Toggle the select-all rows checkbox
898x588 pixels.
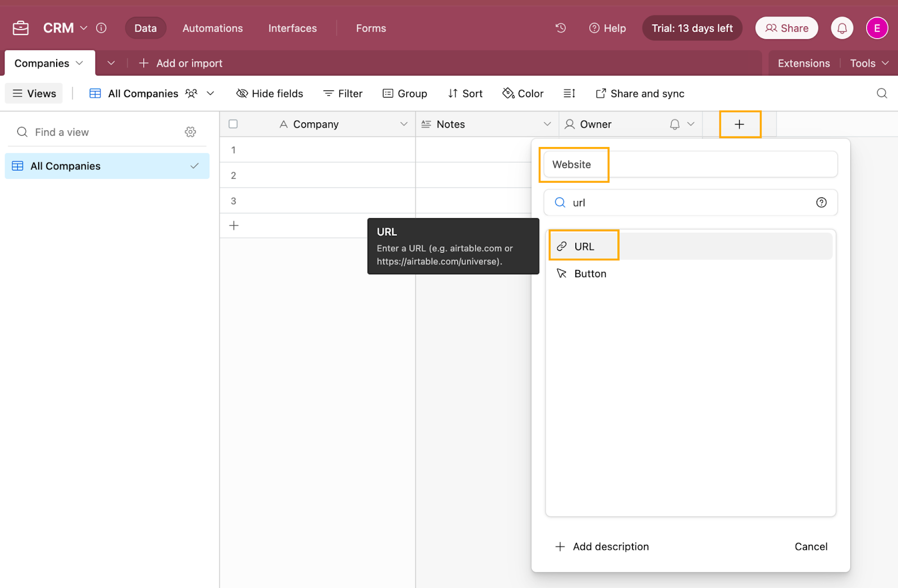(x=233, y=124)
